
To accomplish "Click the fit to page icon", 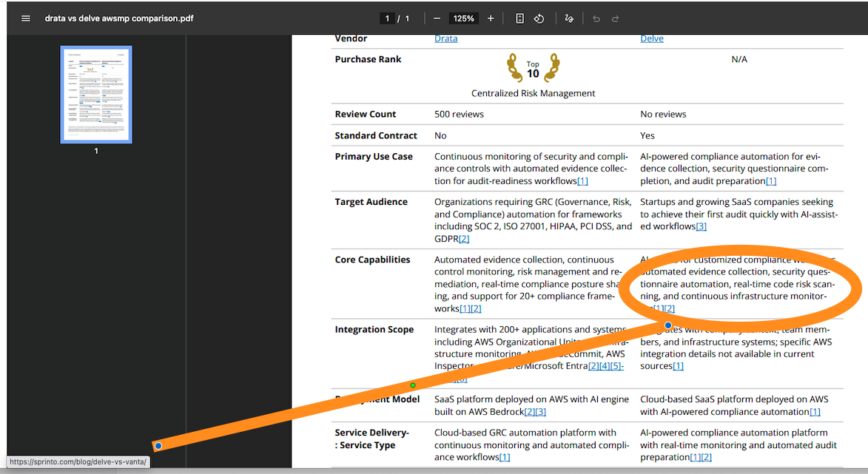I will (520, 18).
